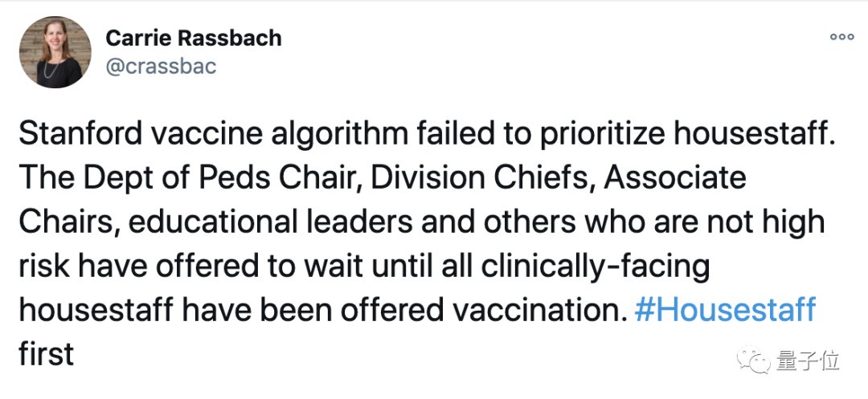Image resolution: width=868 pixels, height=399 pixels.
Task: Open the #Housestaff hashtag link
Action: click(725, 311)
